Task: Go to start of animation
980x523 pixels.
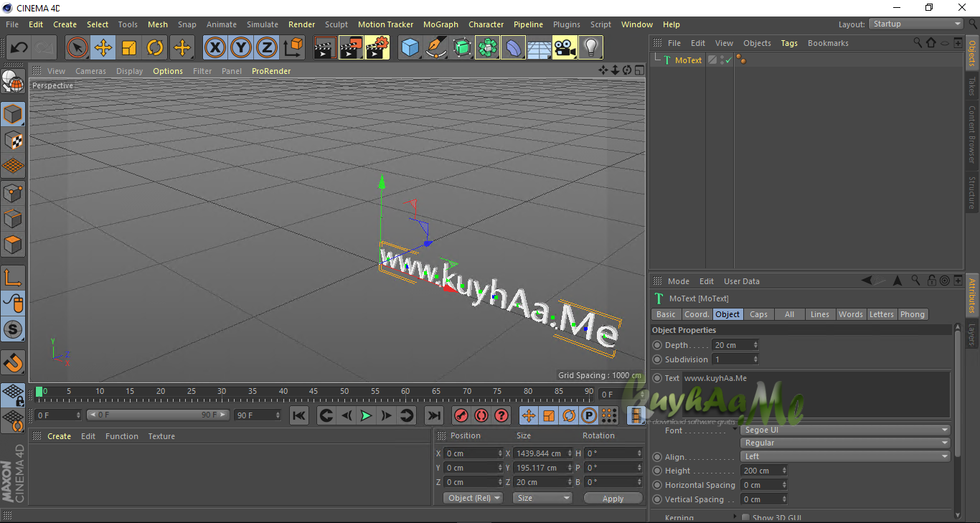Action: 299,415
